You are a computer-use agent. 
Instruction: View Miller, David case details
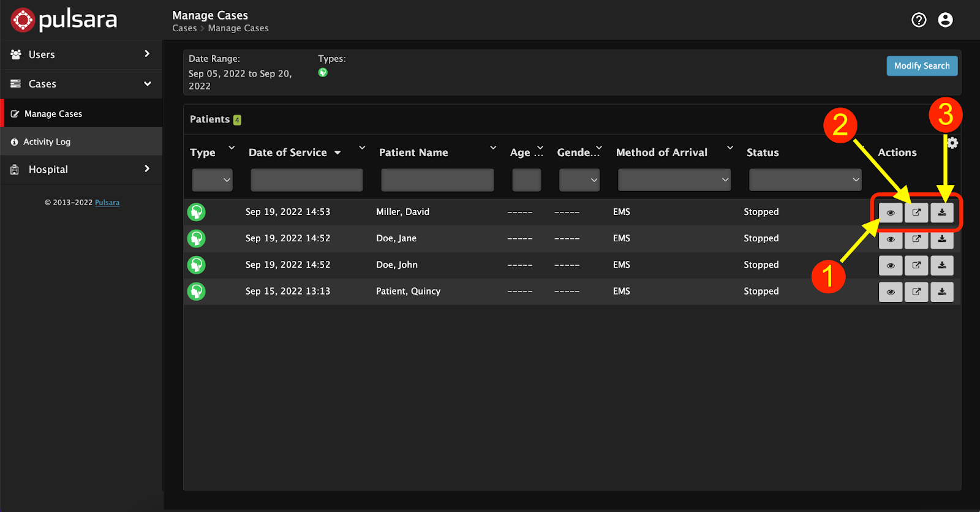click(x=891, y=213)
